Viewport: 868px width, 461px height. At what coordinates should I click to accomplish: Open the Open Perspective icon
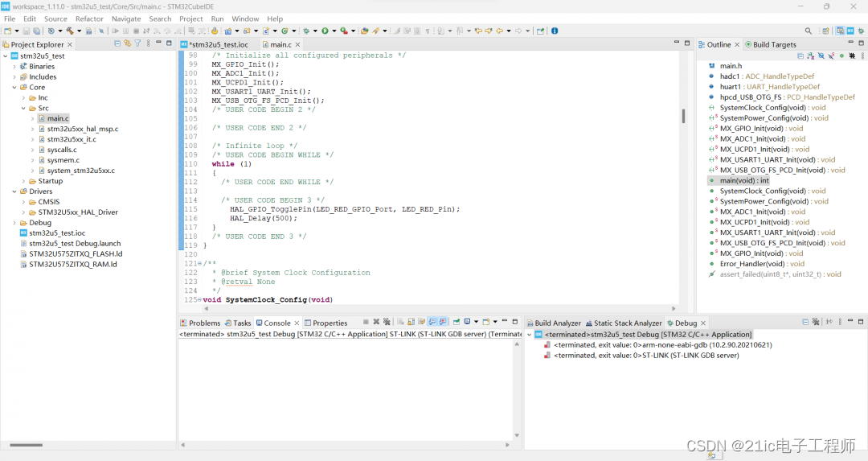pyautogui.click(x=825, y=31)
